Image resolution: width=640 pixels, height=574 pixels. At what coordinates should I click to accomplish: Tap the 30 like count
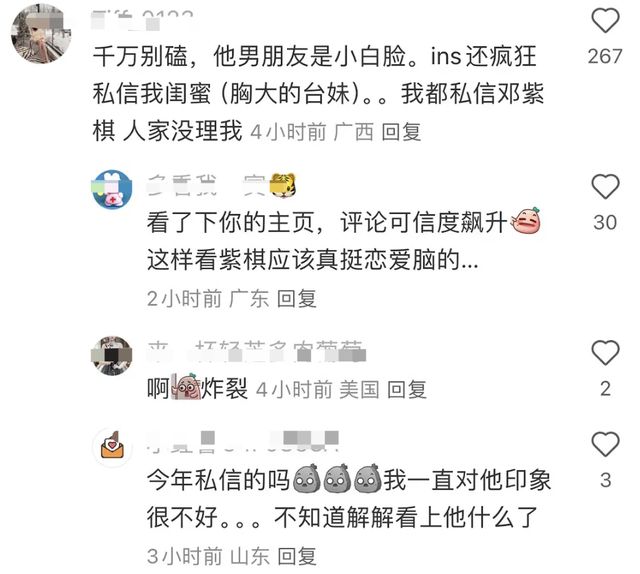[x=605, y=222]
